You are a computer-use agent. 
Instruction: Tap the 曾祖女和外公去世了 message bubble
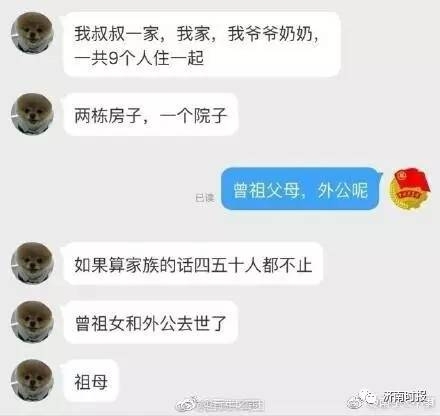tap(151, 322)
